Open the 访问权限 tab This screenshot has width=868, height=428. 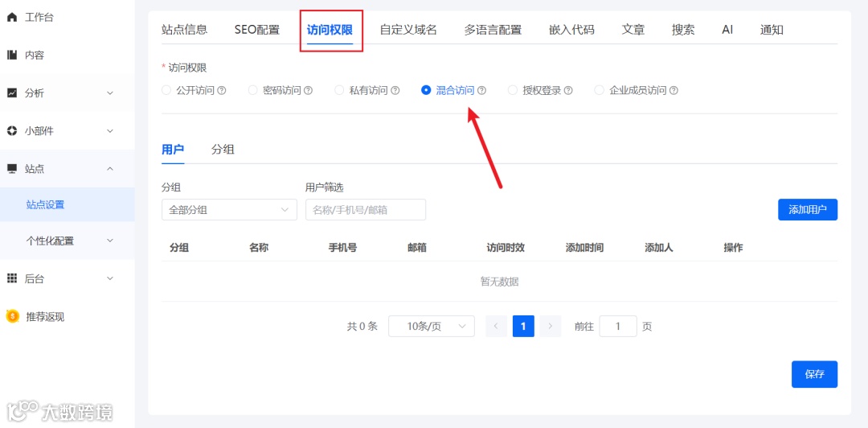[330, 30]
